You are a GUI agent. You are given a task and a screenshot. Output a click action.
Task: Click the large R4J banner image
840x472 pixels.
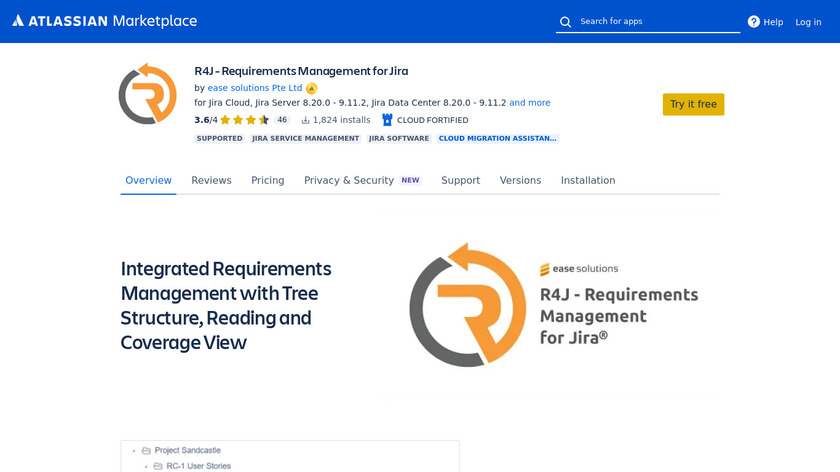pyautogui.click(x=553, y=305)
